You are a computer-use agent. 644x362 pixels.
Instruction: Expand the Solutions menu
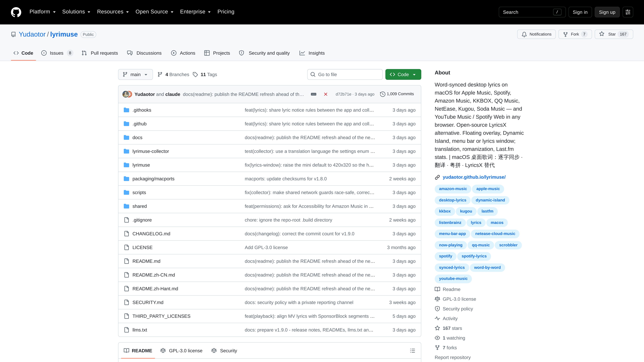pos(76,12)
